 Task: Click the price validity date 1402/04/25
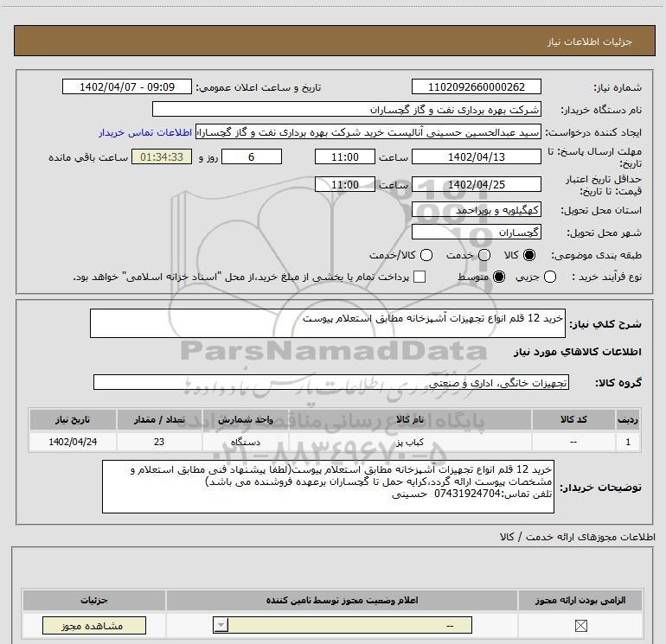[x=476, y=184]
